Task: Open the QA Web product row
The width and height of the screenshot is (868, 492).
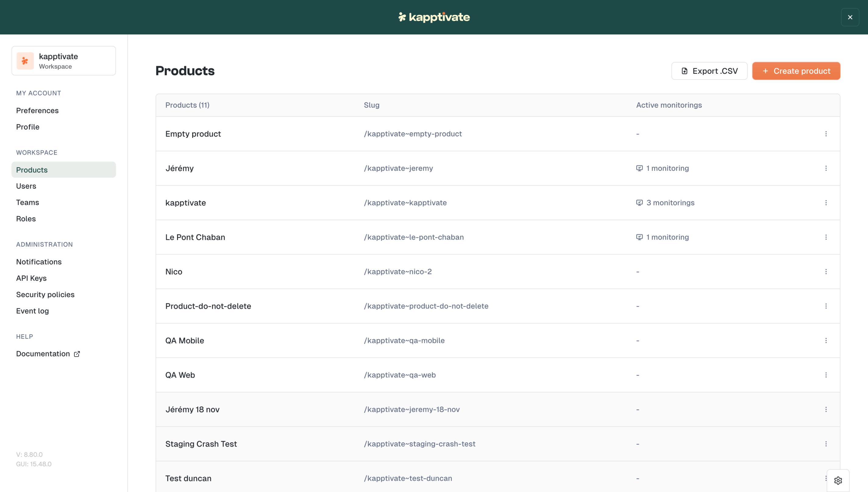Action: tap(180, 375)
